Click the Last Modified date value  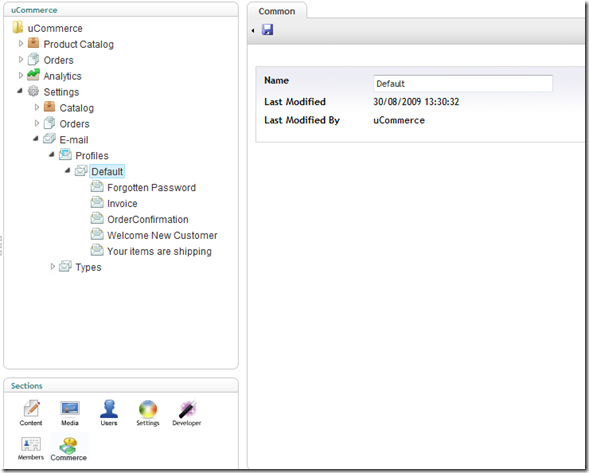416,101
